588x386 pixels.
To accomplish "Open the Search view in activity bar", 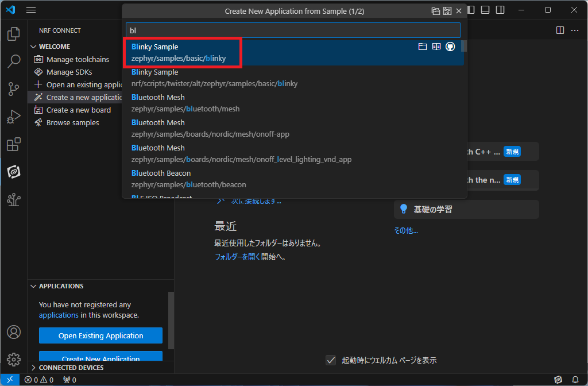I will (14, 61).
